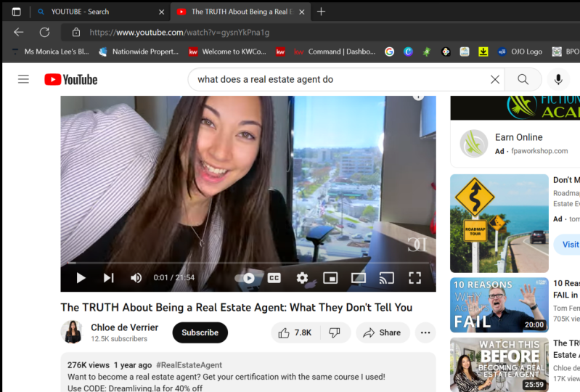Open the player settings gear
The image size is (580, 392).
coord(302,278)
